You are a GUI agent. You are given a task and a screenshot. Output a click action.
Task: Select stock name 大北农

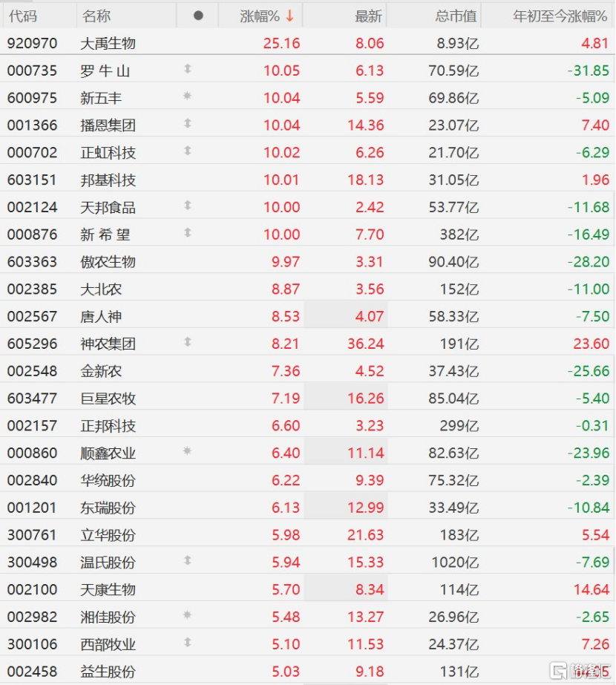tap(101, 289)
